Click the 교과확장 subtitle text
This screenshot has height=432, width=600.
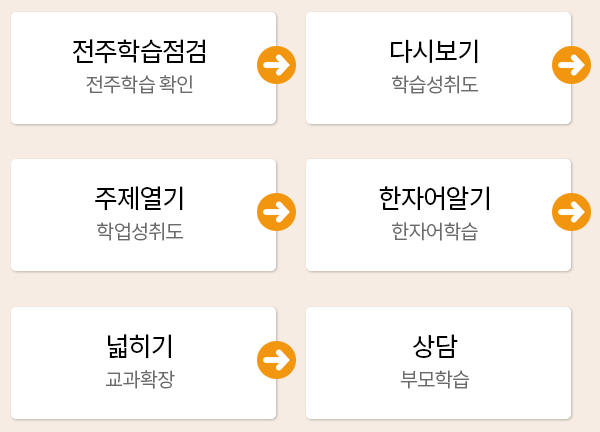(140, 379)
